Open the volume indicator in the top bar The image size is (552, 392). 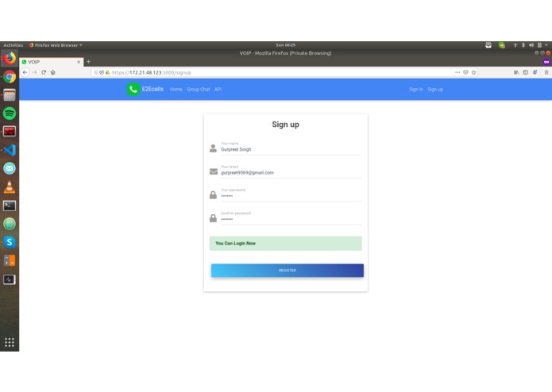point(531,45)
